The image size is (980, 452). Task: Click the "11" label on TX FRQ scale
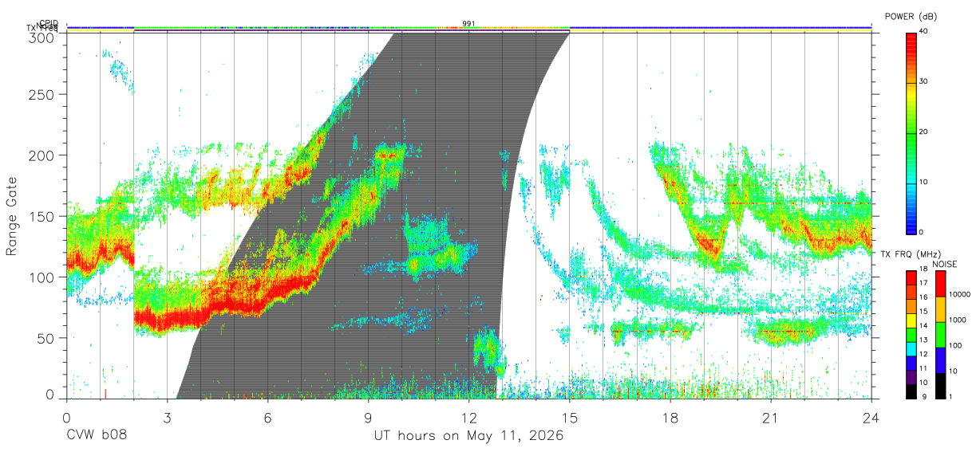[x=923, y=368]
